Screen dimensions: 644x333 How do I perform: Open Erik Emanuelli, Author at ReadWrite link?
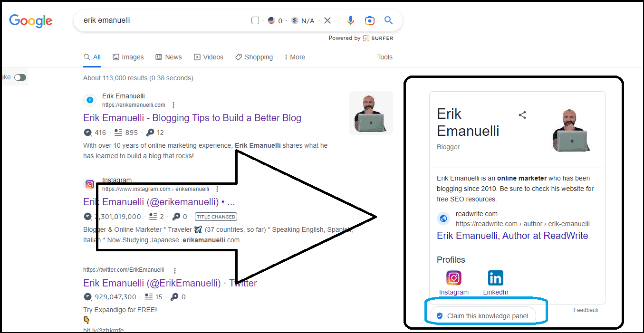[512, 236]
